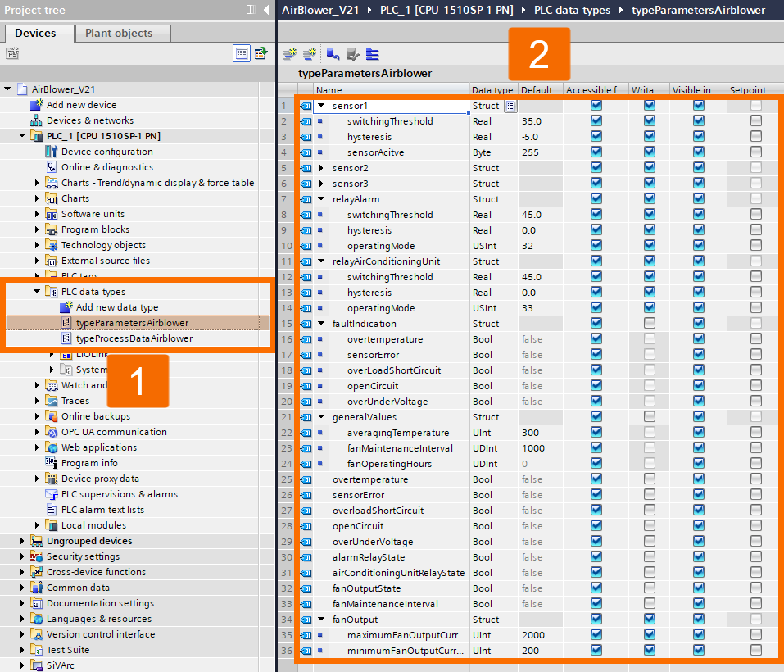The height and width of the screenshot is (672, 784).
Task: Toggle Visible checkbox for fanOutputState row
Action: (699, 588)
